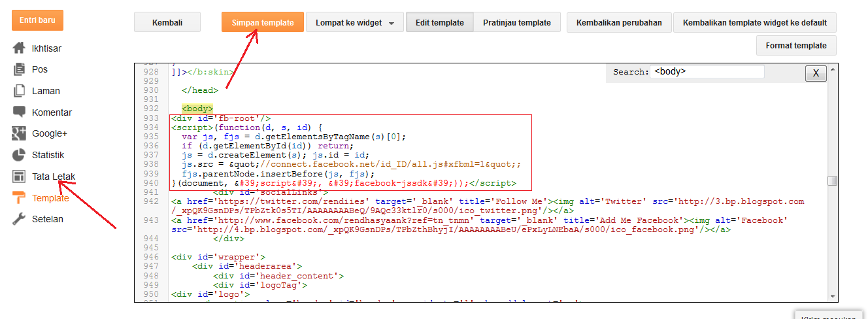Open the Lompat ke widget dropdown
Viewport: 868px width, 319px height.
pyautogui.click(x=355, y=22)
